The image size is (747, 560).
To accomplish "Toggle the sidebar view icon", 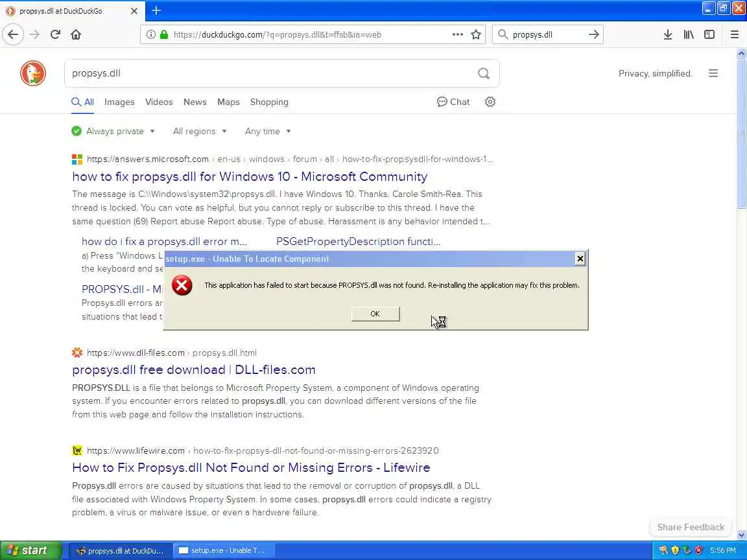I will 709,34.
